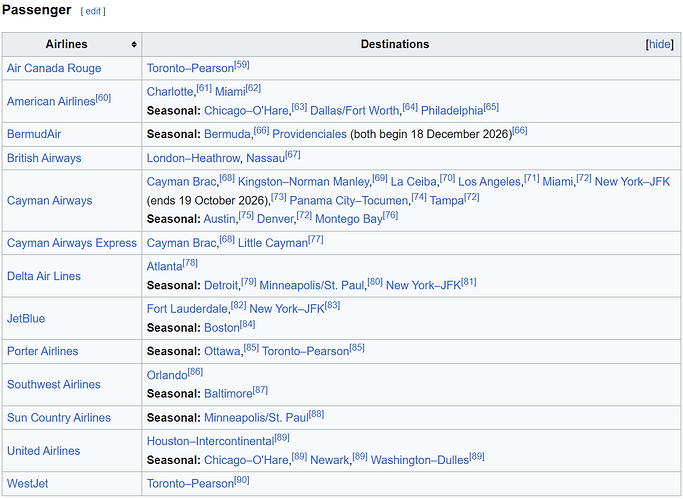The image size is (683, 499).
Task: Open the JetBlue airline link
Action: point(26,319)
